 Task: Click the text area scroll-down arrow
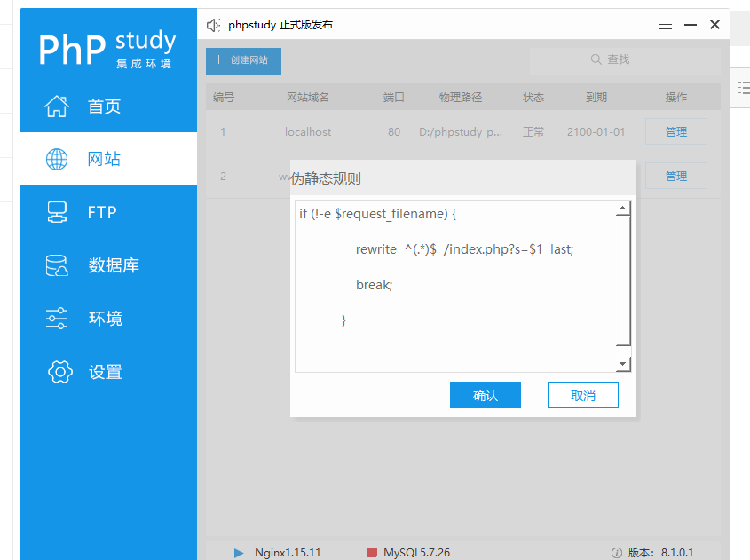point(622,364)
